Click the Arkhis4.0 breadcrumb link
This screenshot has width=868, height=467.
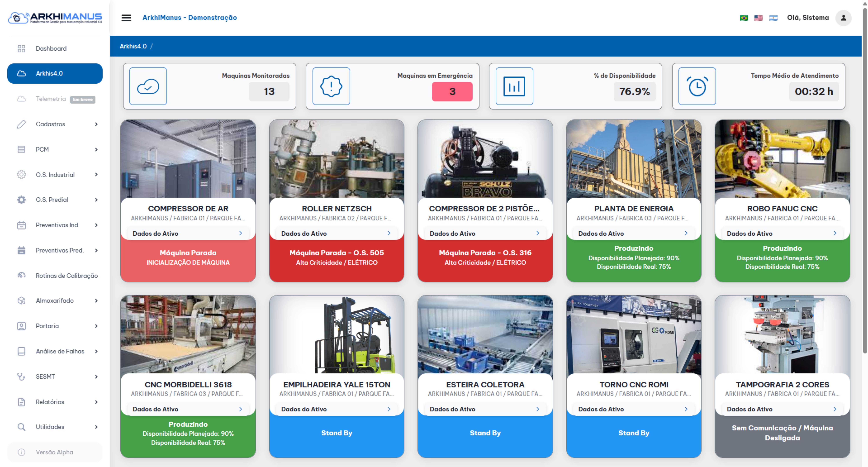[x=133, y=46]
